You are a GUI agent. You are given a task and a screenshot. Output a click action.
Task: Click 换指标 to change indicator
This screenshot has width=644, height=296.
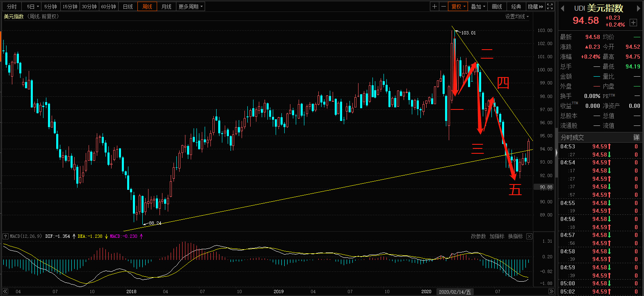point(515,236)
